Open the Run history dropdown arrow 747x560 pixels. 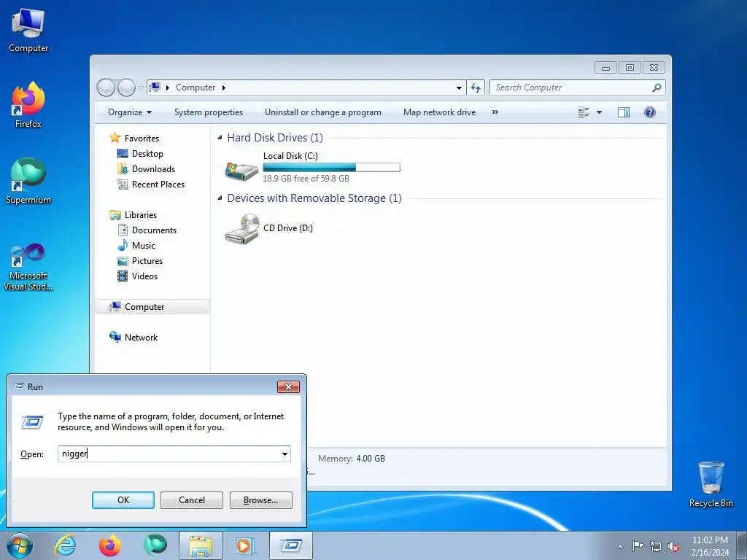tap(285, 454)
